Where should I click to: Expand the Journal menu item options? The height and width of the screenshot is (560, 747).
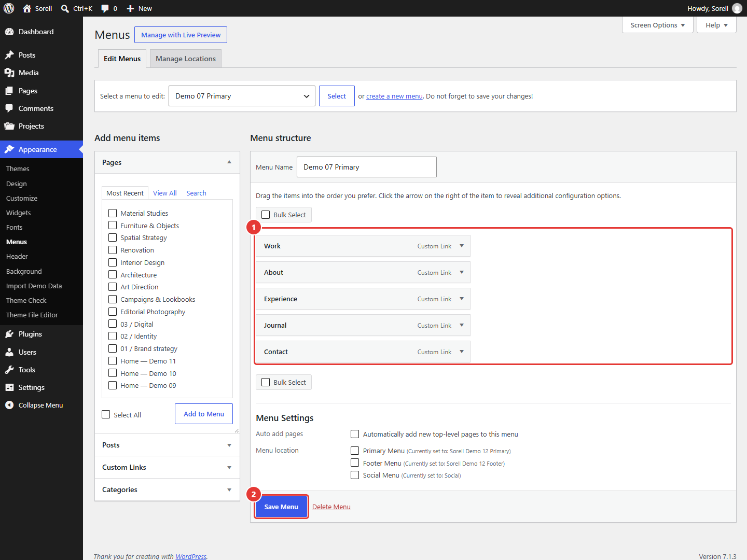pyautogui.click(x=462, y=325)
